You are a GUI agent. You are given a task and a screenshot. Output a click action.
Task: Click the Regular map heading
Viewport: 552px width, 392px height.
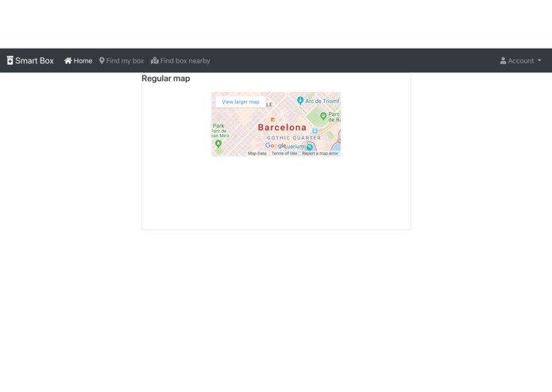[x=166, y=79]
